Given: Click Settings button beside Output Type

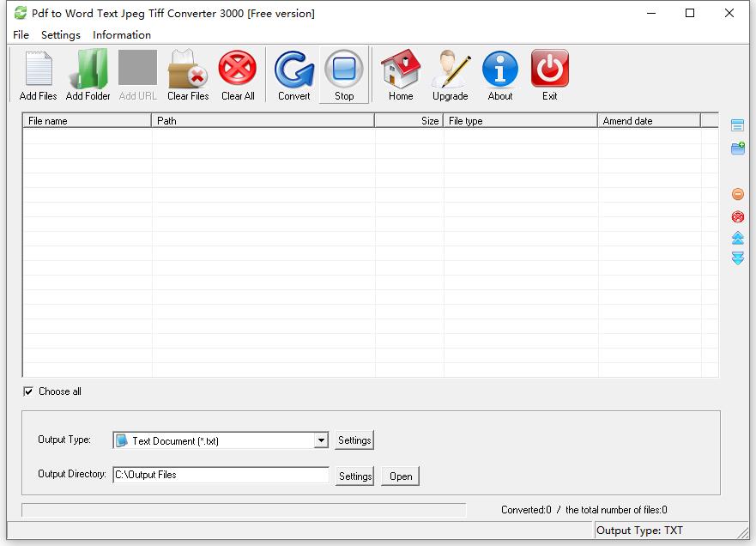Looking at the screenshot, I should click(354, 440).
